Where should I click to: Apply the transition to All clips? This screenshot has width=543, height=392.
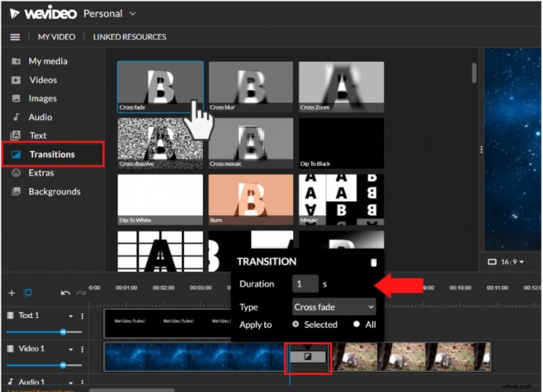pos(356,325)
